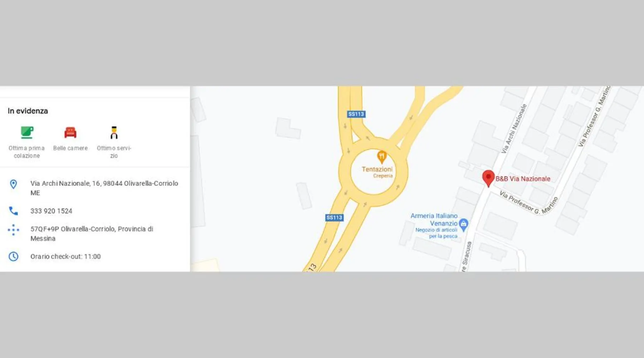Click the blue location pin address icon
The width and height of the screenshot is (644, 358).
coord(13,184)
